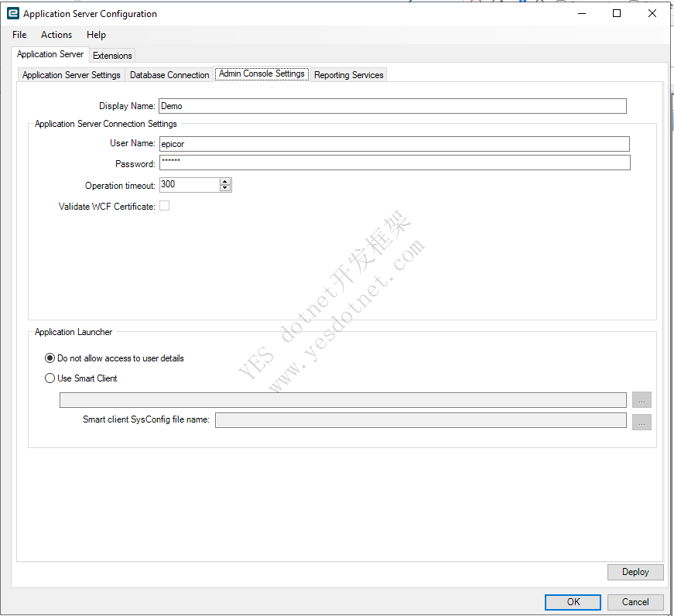Browse for Smart Client folder path
The image size is (674, 616).
click(641, 400)
